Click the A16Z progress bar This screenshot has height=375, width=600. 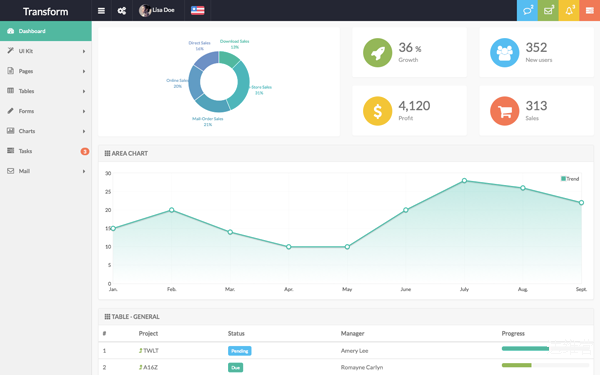(545, 365)
